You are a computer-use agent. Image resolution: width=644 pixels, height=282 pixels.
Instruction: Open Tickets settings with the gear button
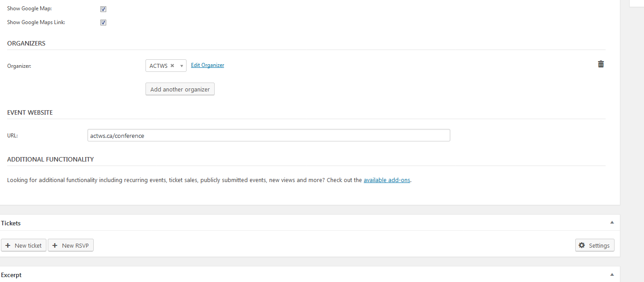tap(594, 245)
